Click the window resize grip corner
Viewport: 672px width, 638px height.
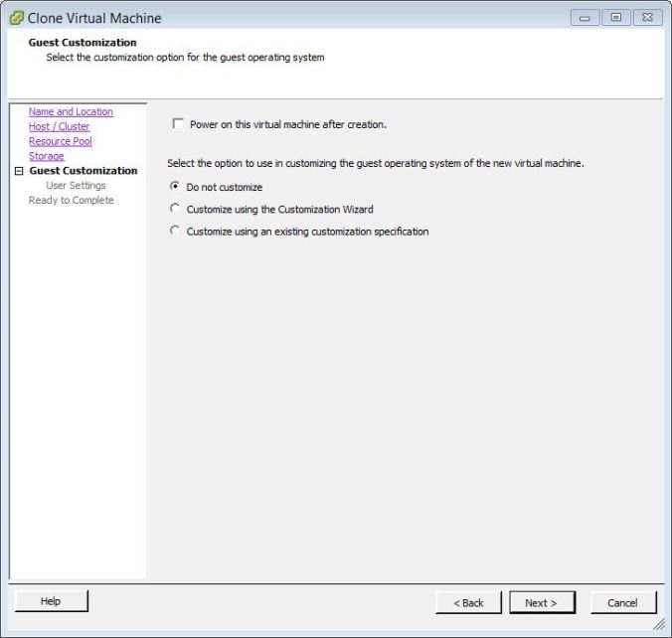[x=660, y=625]
